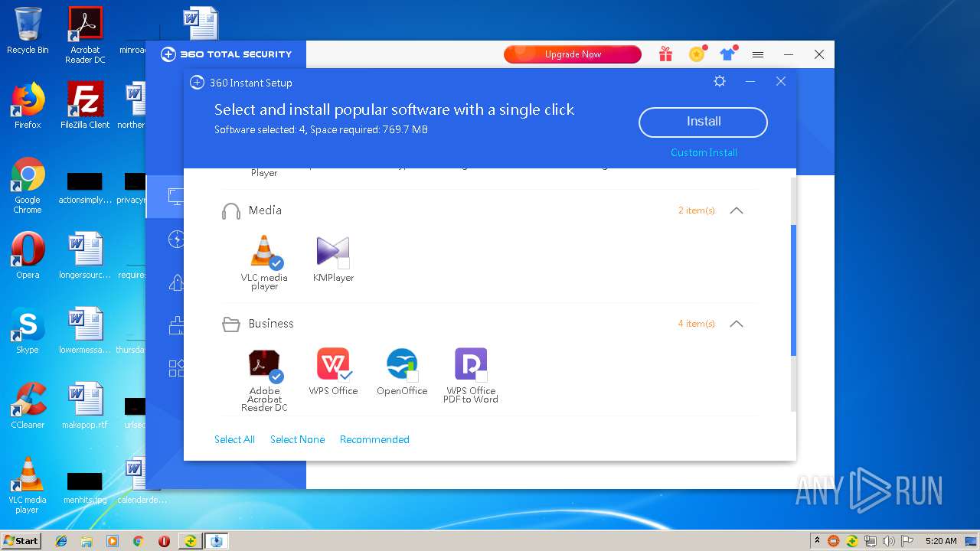Click the Recommended link
980x551 pixels.
374,439
